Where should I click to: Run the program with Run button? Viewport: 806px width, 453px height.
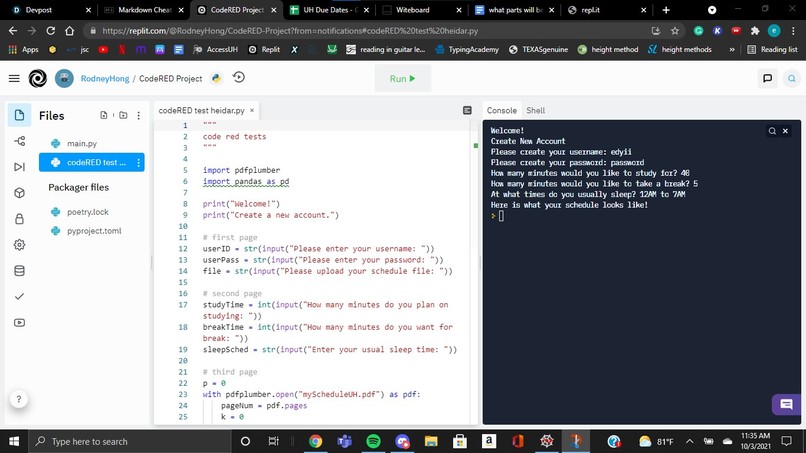click(402, 78)
